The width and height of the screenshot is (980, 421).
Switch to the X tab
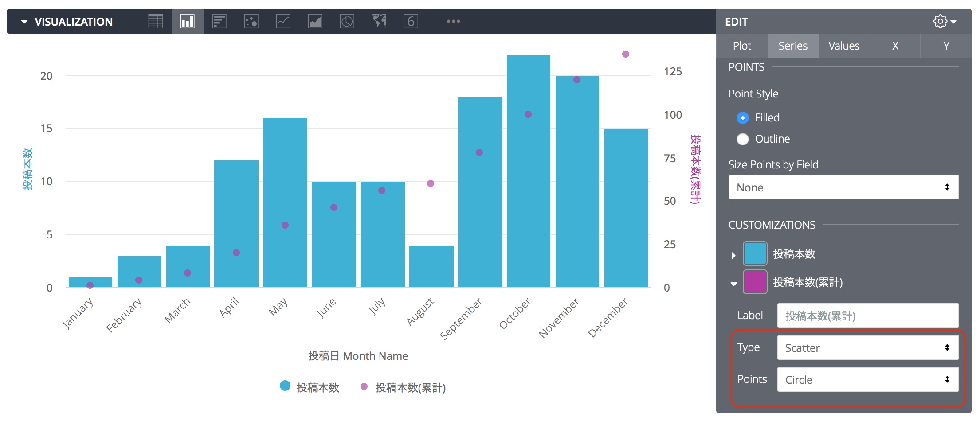click(x=895, y=46)
